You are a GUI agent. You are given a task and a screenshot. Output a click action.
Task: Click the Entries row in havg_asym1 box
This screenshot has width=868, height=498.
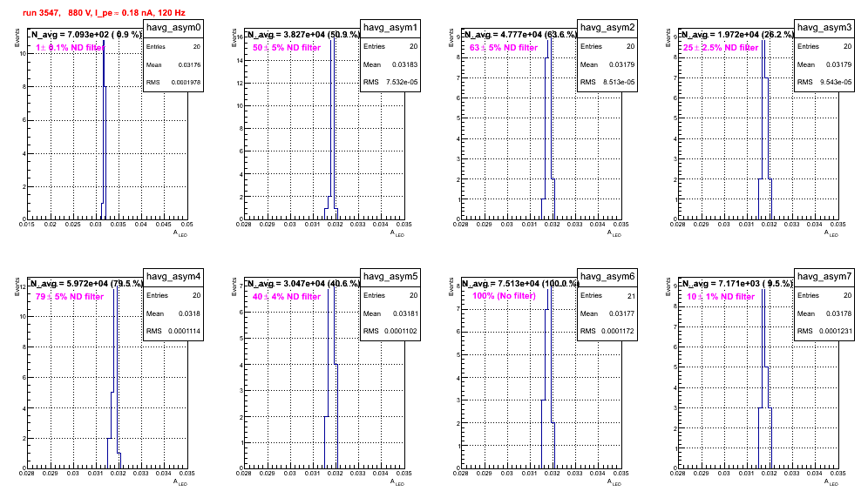tap(390, 47)
